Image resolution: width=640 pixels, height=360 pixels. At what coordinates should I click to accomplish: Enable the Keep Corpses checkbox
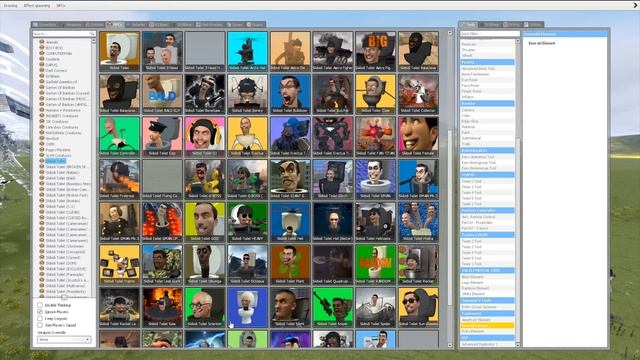(40, 318)
